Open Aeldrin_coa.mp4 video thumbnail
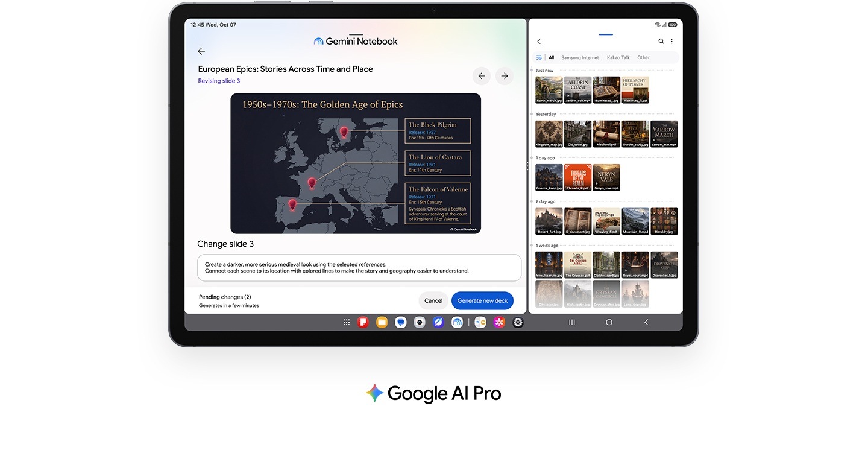The image size is (868, 453). 577,90
